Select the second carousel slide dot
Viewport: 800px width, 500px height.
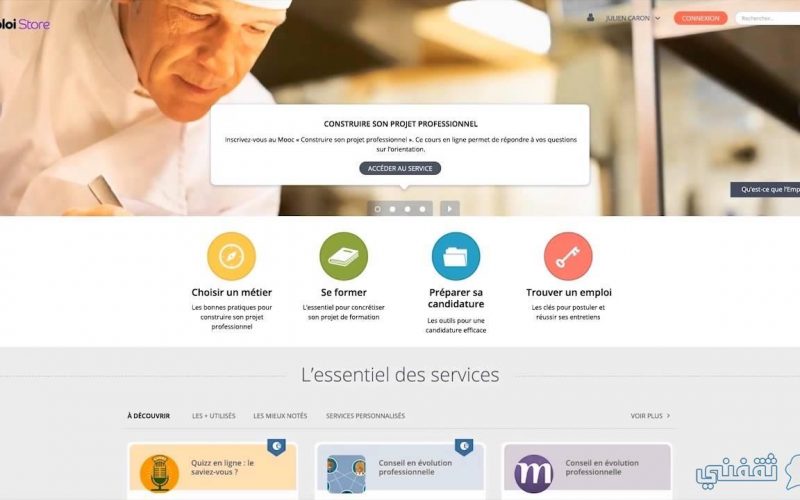click(x=392, y=209)
